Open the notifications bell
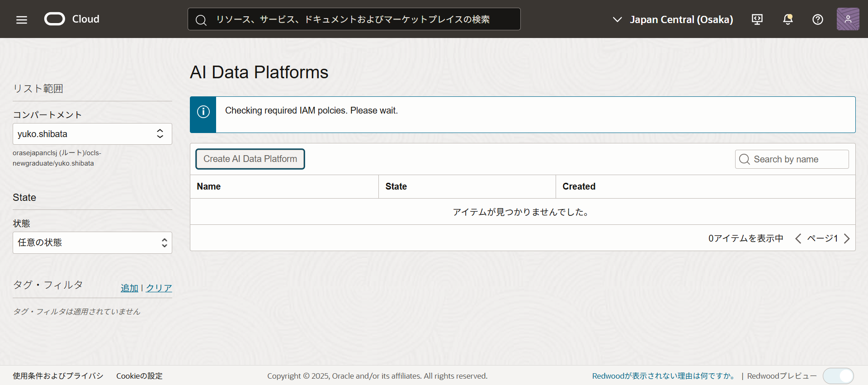Image resolution: width=868 pixels, height=385 pixels. pyautogui.click(x=788, y=19)
